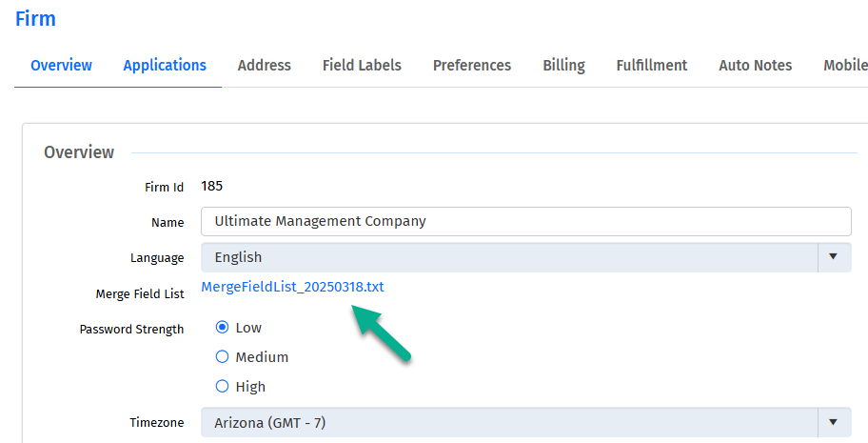Click the Merge Field List label
Viewport: 868px width, 443px height.
140,293
